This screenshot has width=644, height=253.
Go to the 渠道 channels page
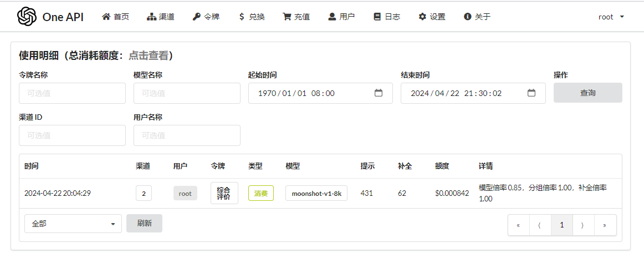161,17
